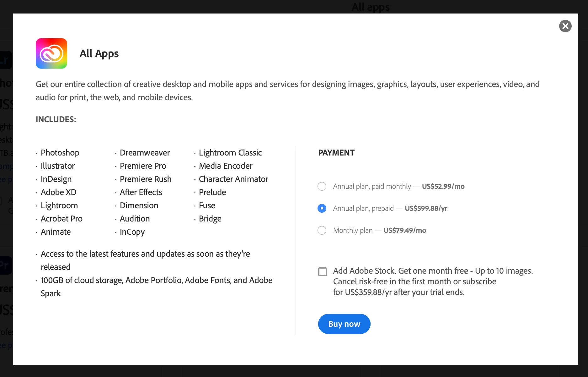Image resolution: width=588 pixels, height=377 pixels.
Task: Click the Buy now button
Action: click(344, 324)
